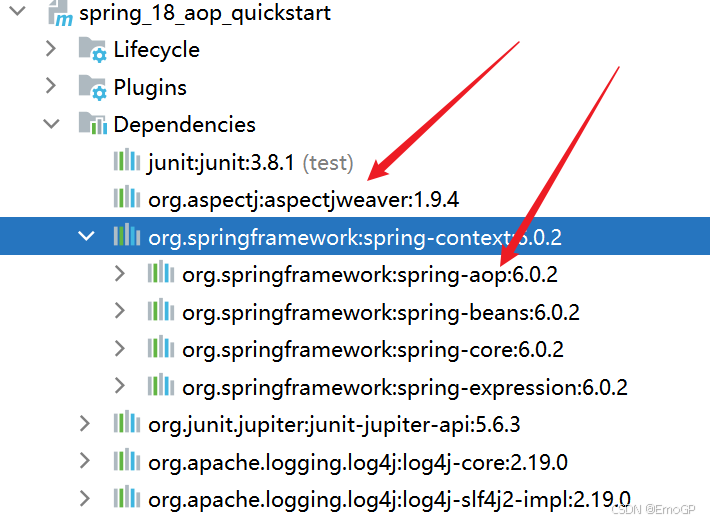Expand the Plugins node
Image resolution: width=710 pixels, height=522 pixels.
click(51, 86)
